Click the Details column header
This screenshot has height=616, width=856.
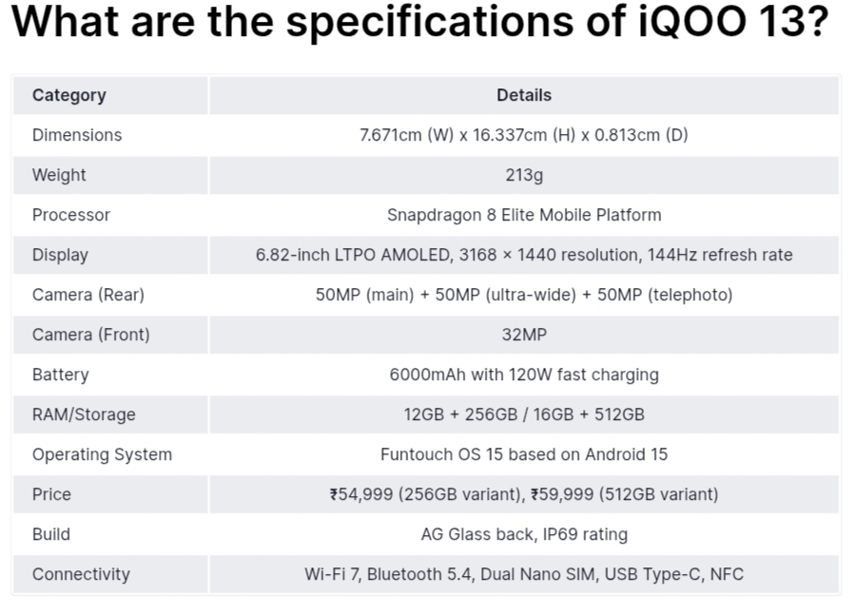(x=524, y=95)
